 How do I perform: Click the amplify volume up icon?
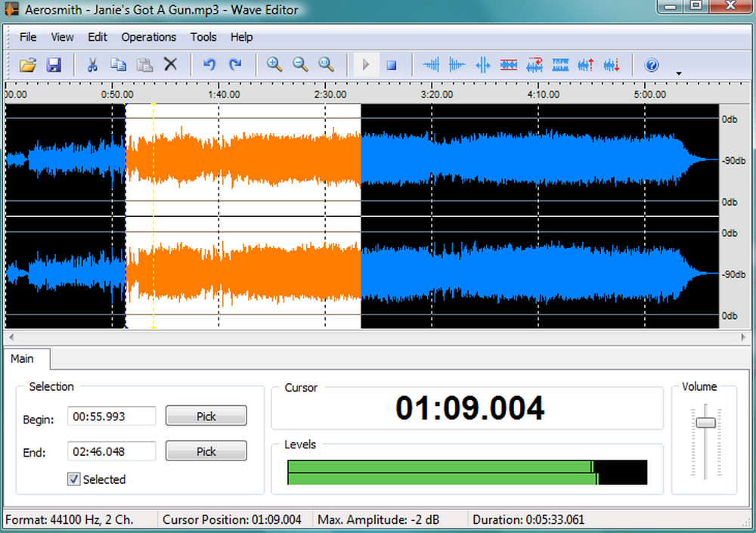(586, 64)
